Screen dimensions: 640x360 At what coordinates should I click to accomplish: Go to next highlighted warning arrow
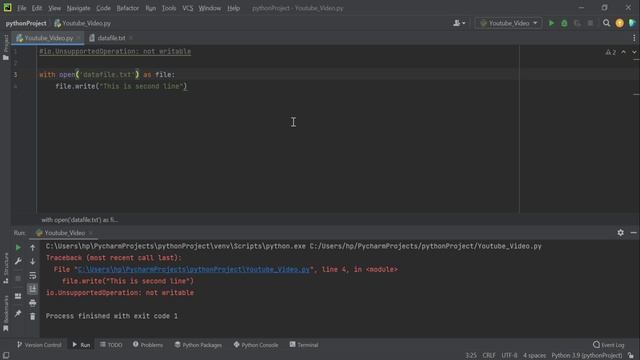(x=634, y=52)
